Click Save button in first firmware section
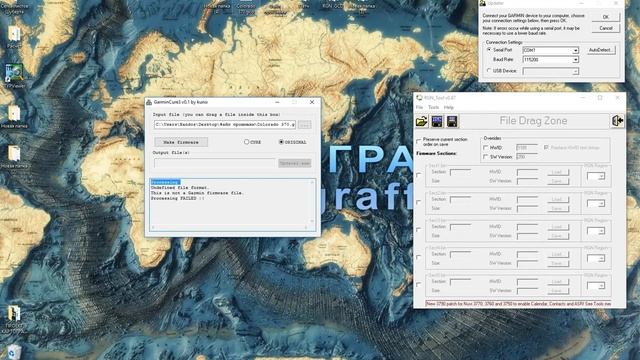This screenshot has height=360, width=640. [x=558, y=181]
